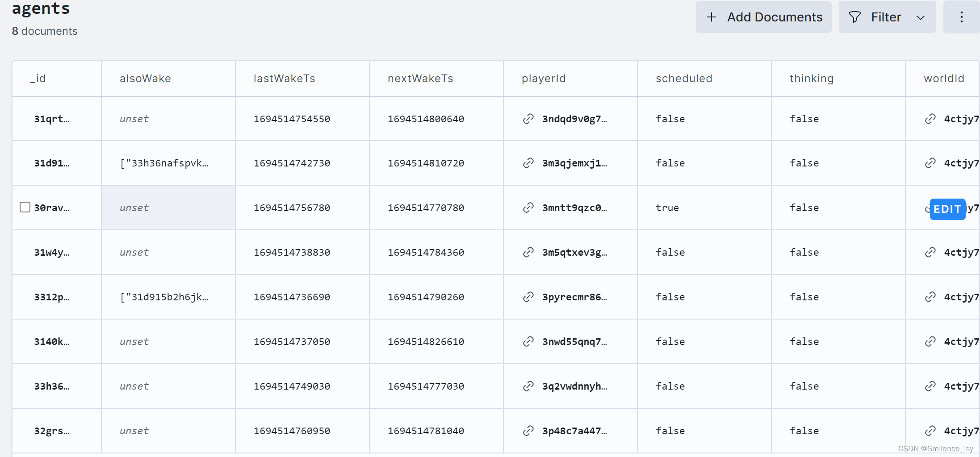Select document id 31w4y…
This screenshot has height=457, width=980.
click(x=52, y=252)
